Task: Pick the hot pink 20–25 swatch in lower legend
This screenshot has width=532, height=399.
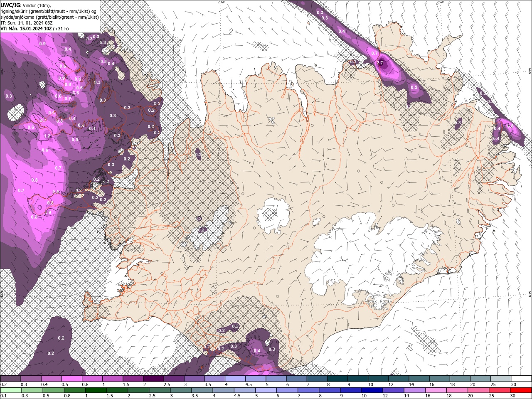Action: pos(478,390)
